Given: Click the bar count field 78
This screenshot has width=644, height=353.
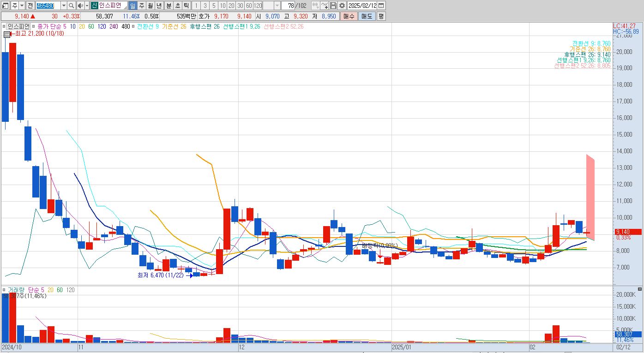Looking at the screenshot, I should 288,6.
